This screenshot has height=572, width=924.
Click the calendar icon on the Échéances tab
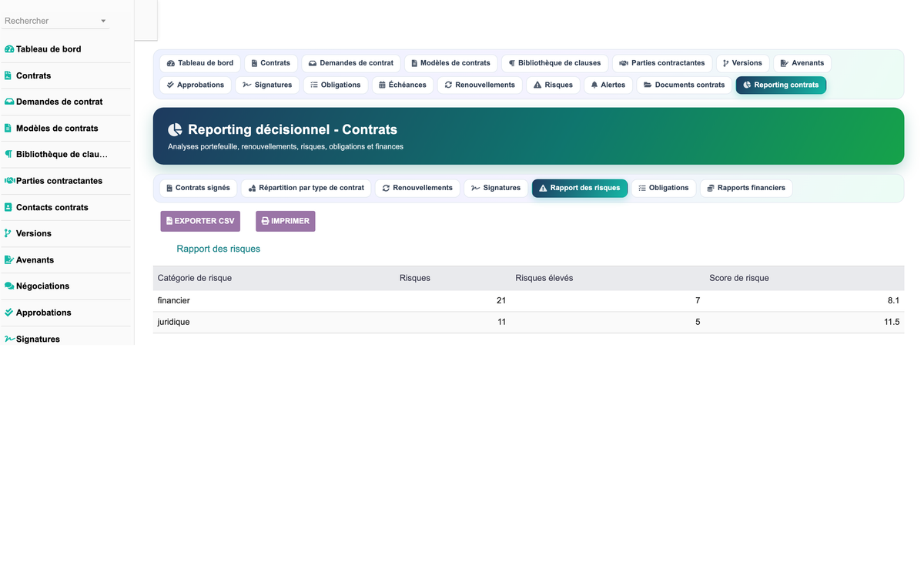(383, 85)
